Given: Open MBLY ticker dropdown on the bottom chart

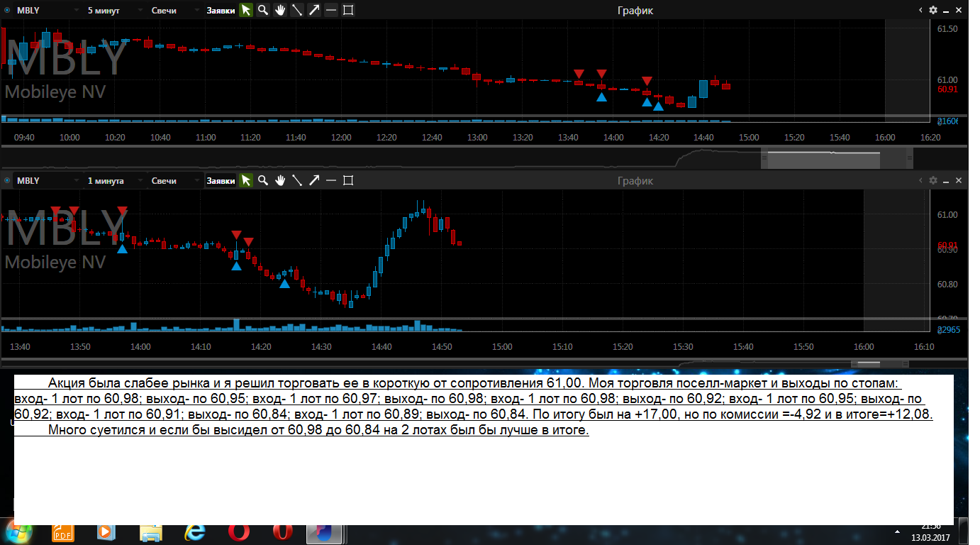Looking at the screenshot, I should tap(46, 180).
